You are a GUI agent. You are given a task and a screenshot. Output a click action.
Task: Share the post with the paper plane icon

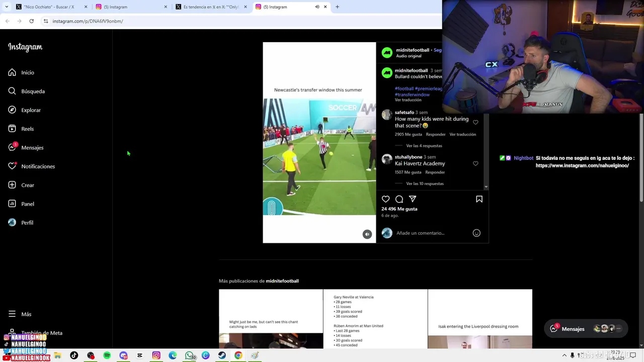tap(413, 199)
